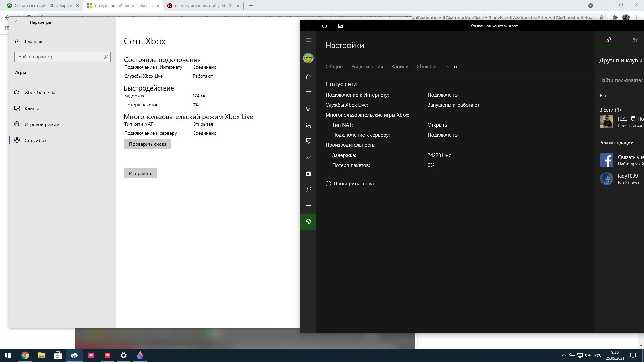Open Clubs shield icon in the Xbox sidebar
Screen dimensions: 644x362
pos(308,141)
